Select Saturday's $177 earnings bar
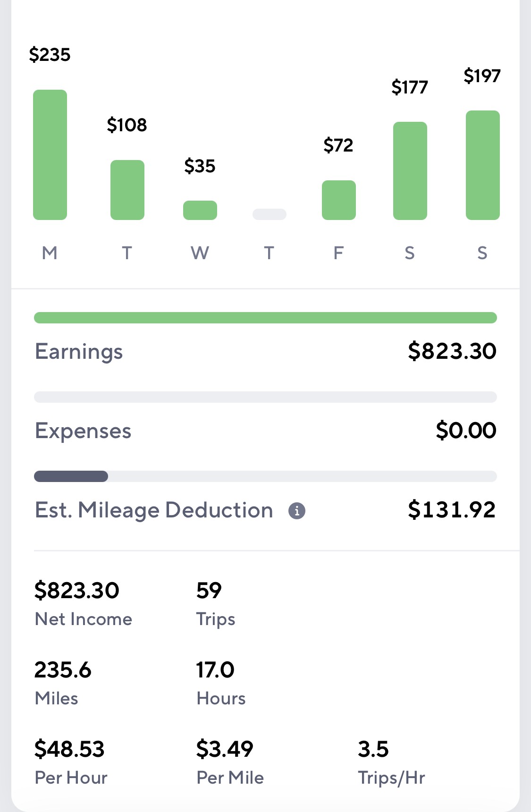The width and height of the screenshot is (531, 812). 410,171
